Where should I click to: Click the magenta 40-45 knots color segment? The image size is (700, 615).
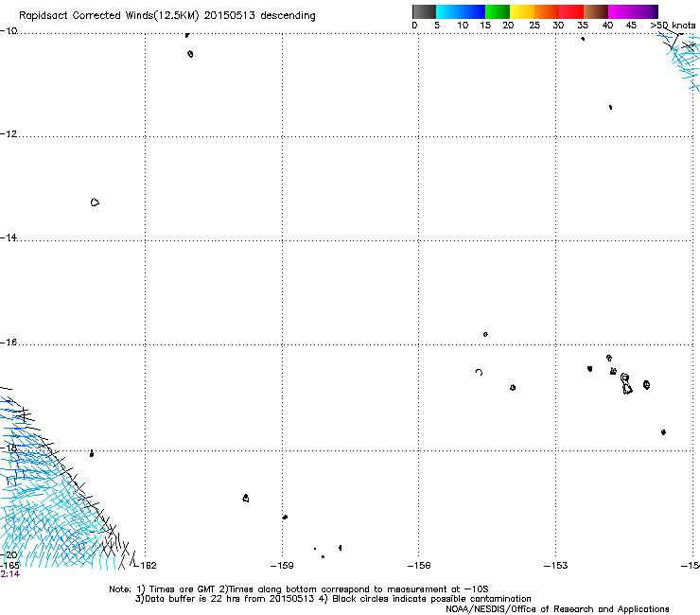tap(621, 11)
